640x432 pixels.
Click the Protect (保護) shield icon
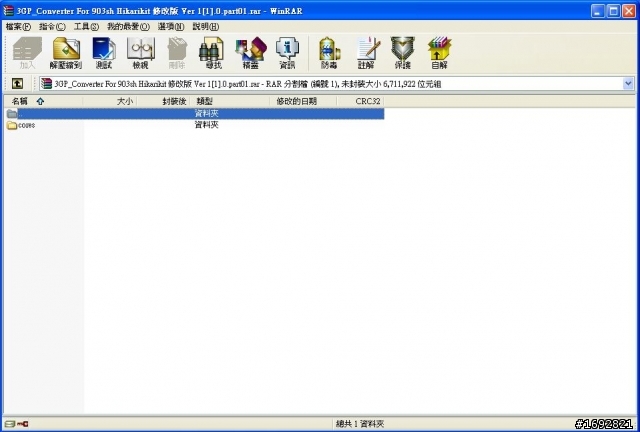(x=402, y=53)
